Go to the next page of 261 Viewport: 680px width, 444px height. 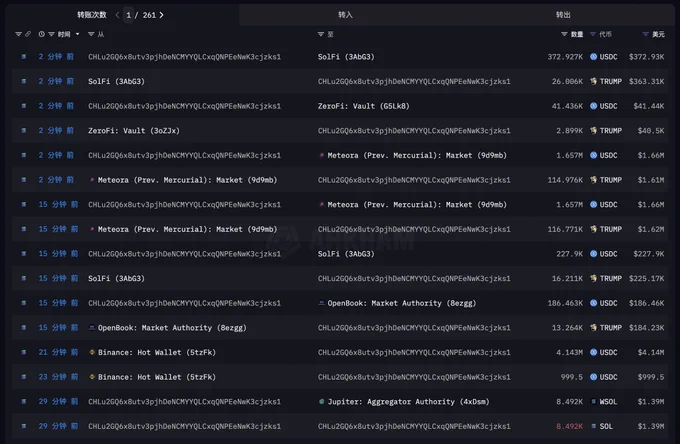162,15
